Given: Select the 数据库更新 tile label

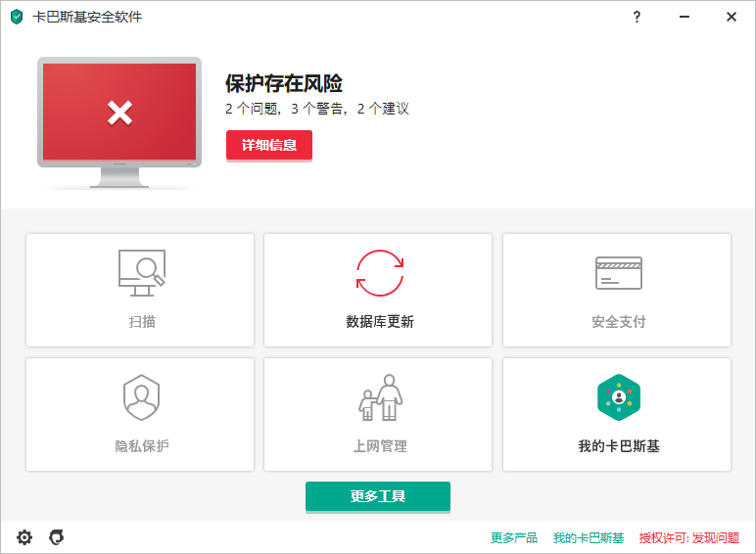Looking at the screenshot, I should (x=380, y=321).
